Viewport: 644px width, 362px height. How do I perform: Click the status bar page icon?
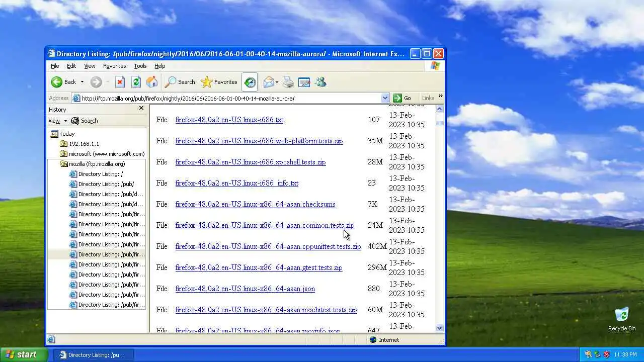click(51, 340)
